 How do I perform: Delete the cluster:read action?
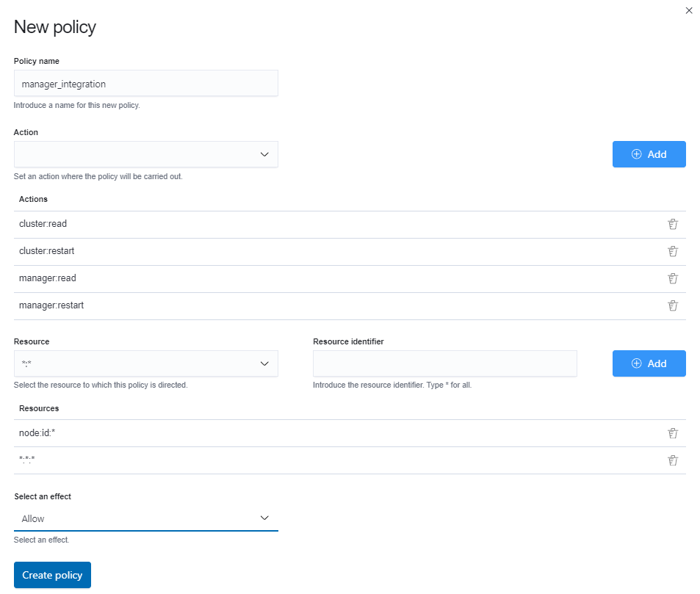[x=672, y=224]
